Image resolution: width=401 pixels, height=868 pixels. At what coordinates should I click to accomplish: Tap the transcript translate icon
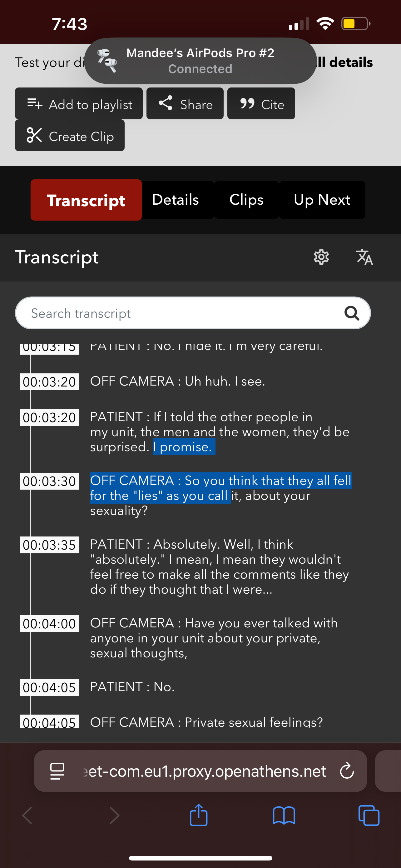coord(364,257)
